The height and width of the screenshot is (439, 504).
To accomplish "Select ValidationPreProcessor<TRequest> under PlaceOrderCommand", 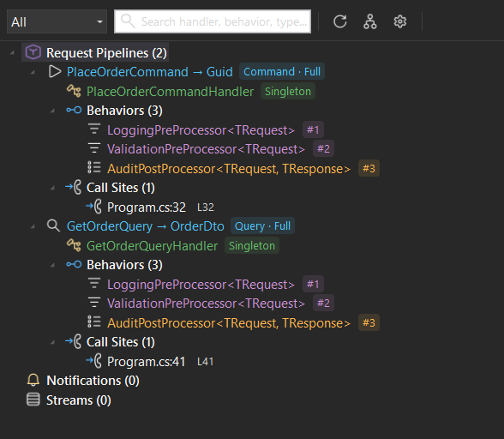I will point(206,149).
